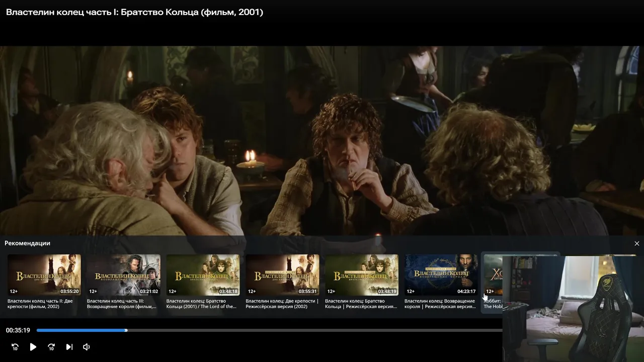Open thumbnail with duration 04:23:17

pos(441,275)
